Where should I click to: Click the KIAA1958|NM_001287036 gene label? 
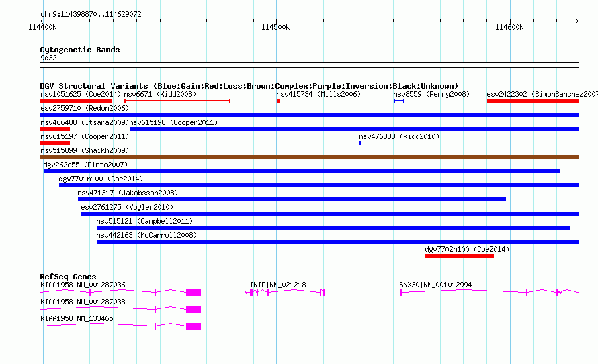tap(83, 285)
